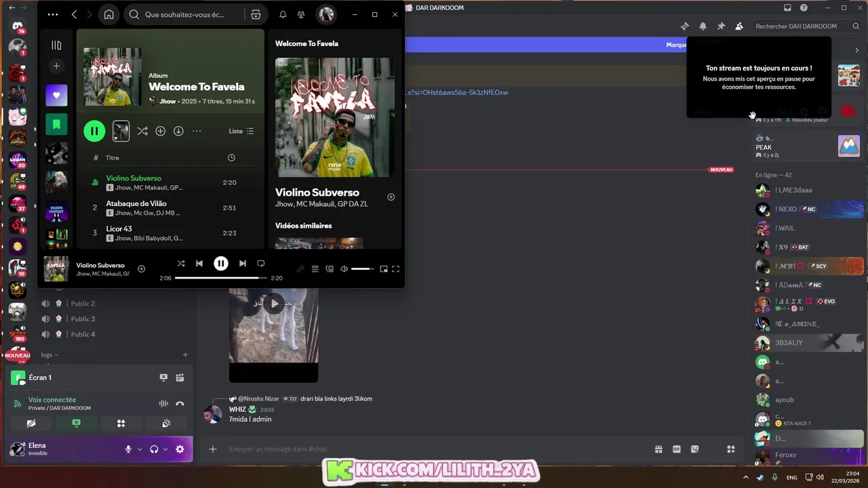Open the Discord inbox icon
Viewport: 868px width, 488px height.
pyautogui.click(x=787, y=7)
